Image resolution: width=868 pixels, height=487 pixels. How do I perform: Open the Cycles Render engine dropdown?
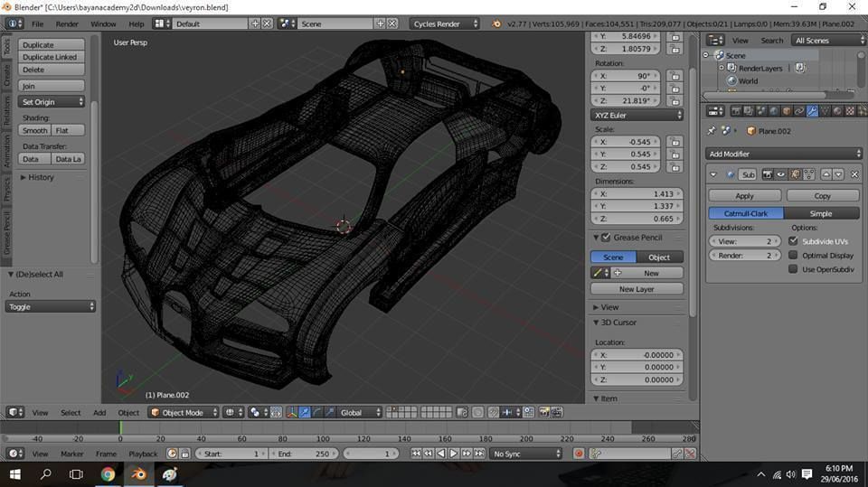click(x=445, y=23)
